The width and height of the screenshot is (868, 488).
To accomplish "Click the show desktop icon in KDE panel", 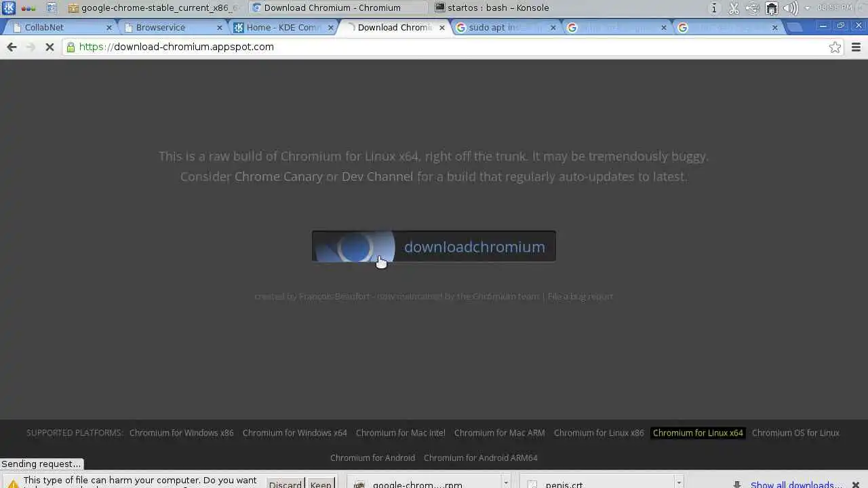I will tap(52, 8).
